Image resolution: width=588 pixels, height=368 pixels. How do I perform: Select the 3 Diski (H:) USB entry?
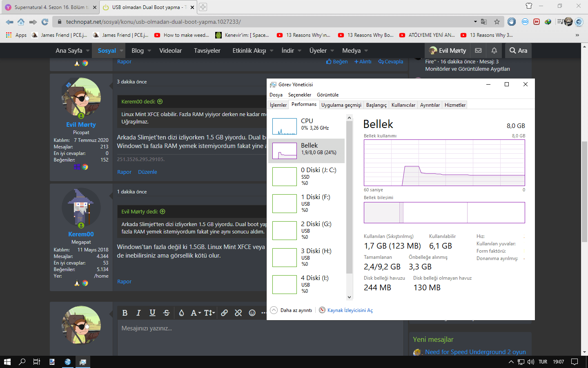click(x=306, y=257)
